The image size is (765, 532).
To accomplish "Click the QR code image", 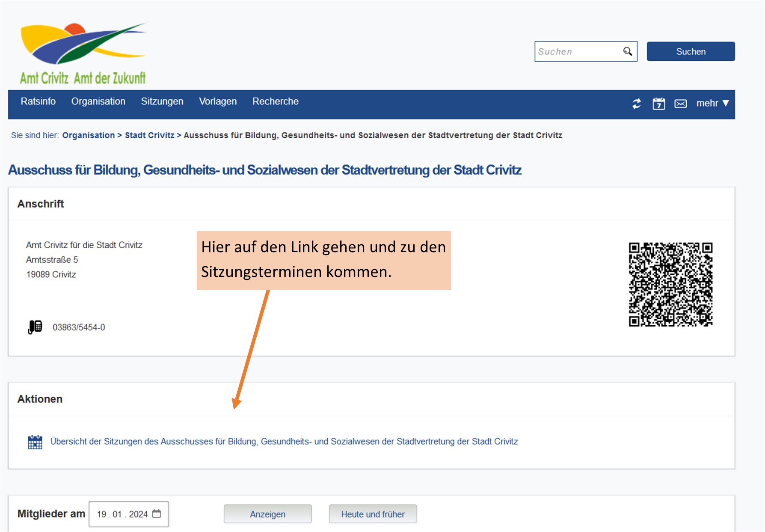I will (x=670, y=284).
